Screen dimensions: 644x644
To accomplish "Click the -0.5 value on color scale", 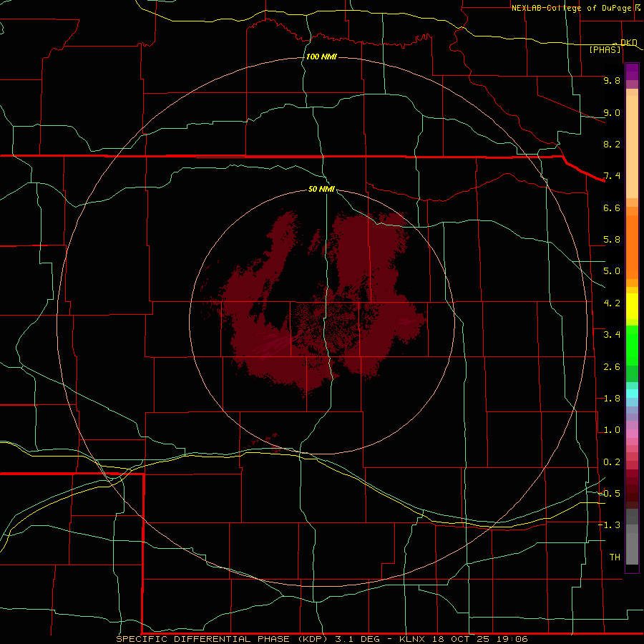I will tap(610, 494).
